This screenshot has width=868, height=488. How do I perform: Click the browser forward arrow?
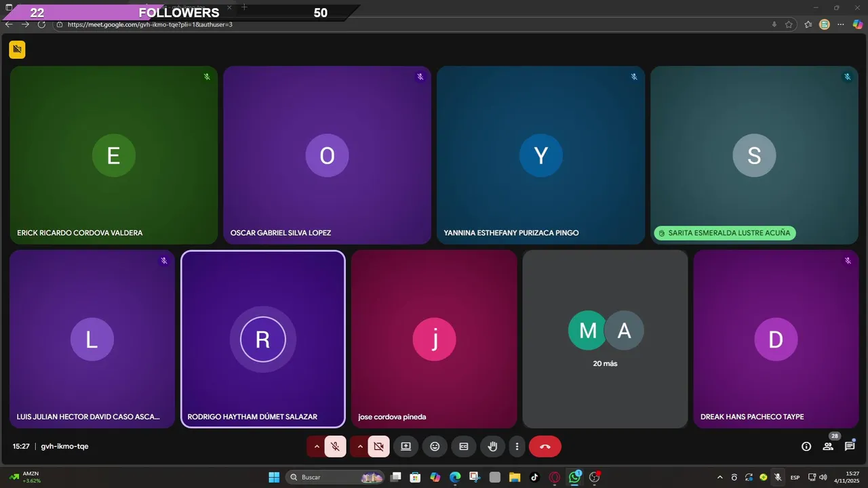coord(25,24)
